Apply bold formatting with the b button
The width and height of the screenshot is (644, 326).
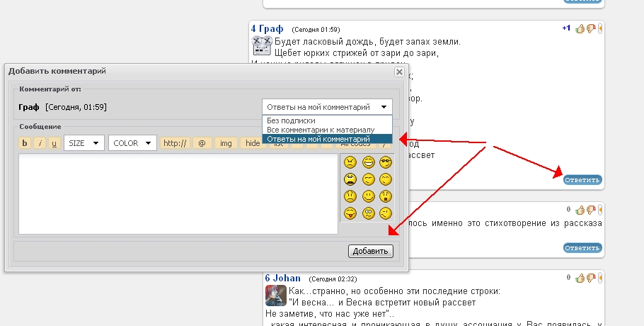tap(25, 143)
